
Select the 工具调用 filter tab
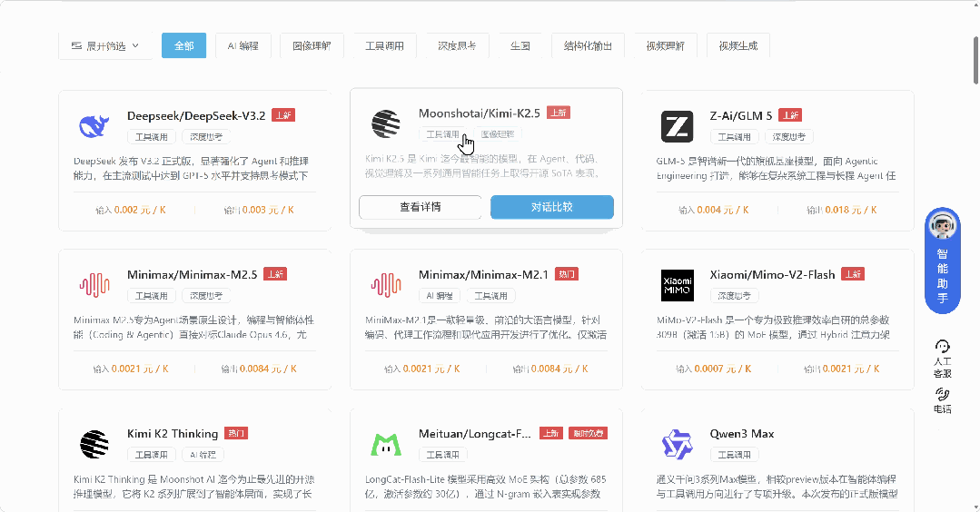point(384,45)
